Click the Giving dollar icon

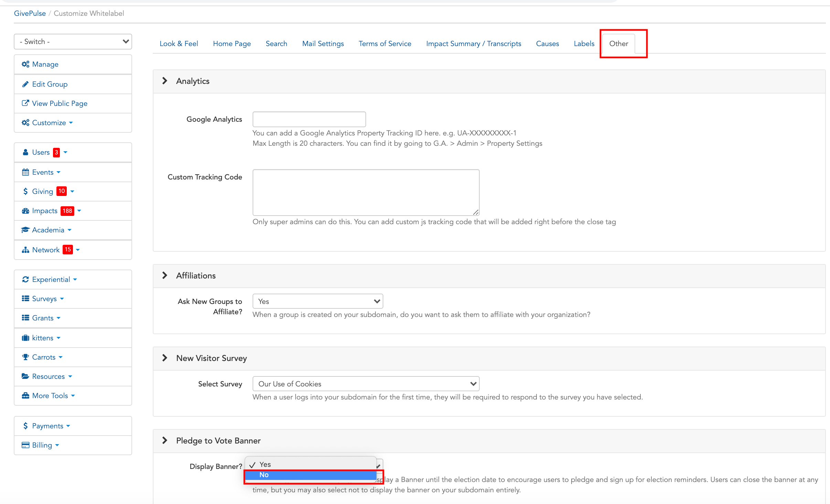tap(25, 191)
